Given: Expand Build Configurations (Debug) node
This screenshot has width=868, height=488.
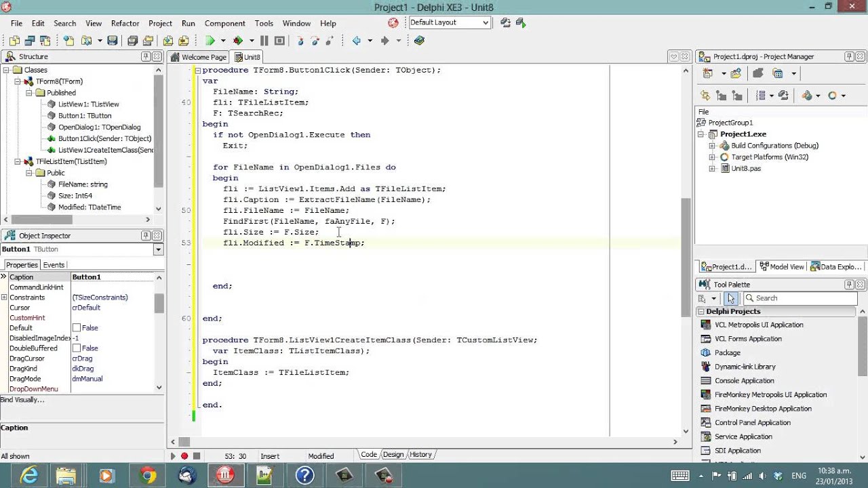Looking at the screenshot, I should coord(712,146).
